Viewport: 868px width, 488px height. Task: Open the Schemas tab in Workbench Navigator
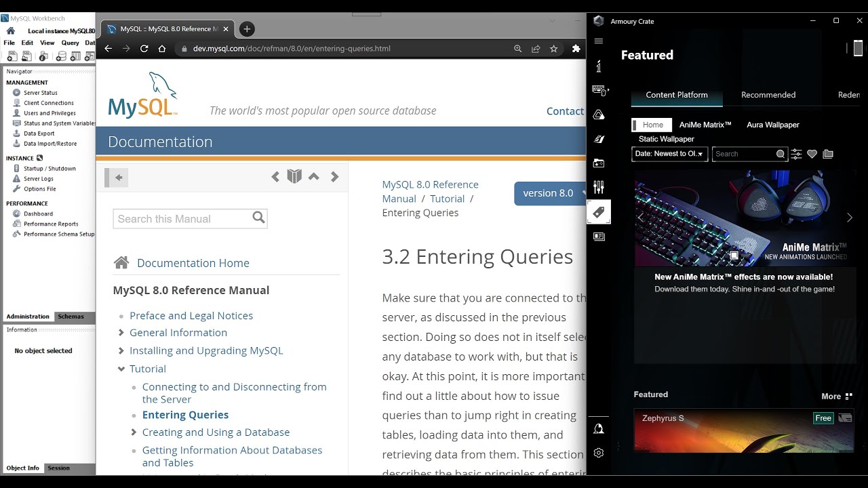coord(71,317)
